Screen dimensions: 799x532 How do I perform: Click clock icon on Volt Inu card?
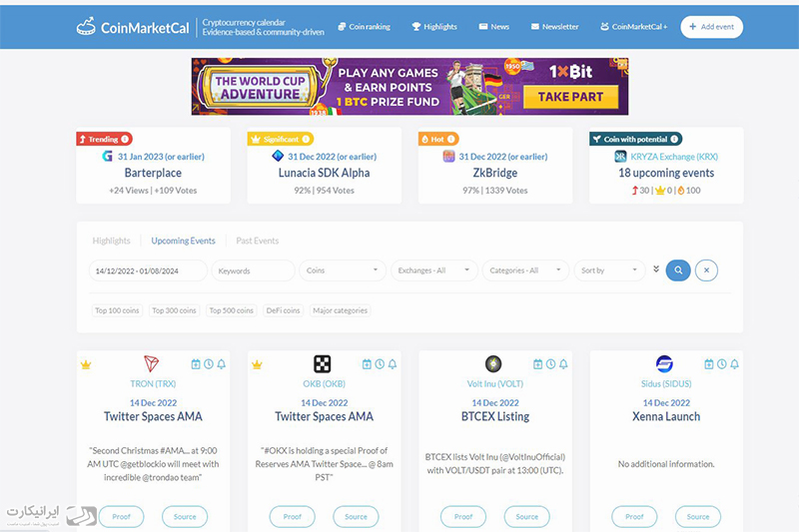(551, 364)
